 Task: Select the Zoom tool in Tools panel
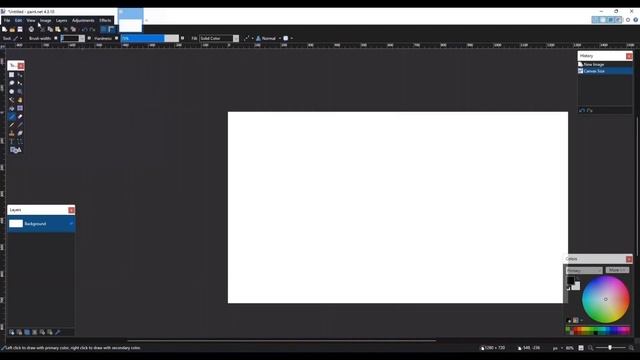click(20, 91)
